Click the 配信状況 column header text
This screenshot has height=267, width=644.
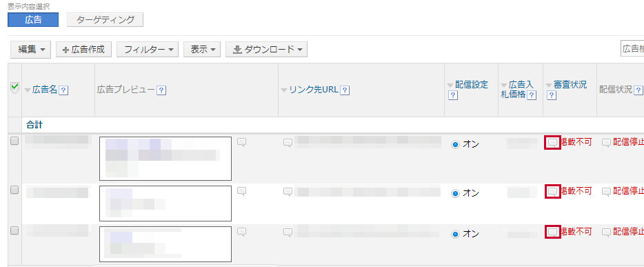tap(616, 90)
